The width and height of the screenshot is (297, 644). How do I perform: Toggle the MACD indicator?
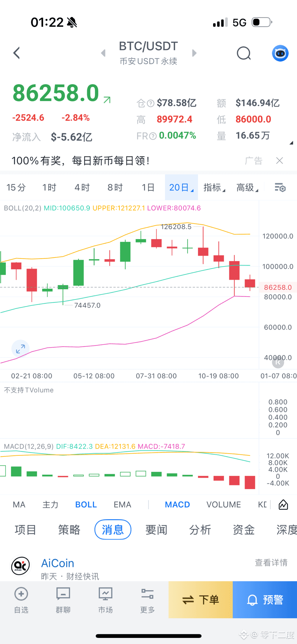(177, 505)
